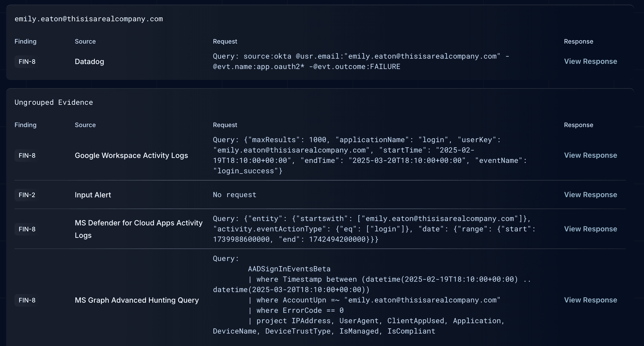Open View Response for MS Graph Advanced Hunting

(591, 300)
